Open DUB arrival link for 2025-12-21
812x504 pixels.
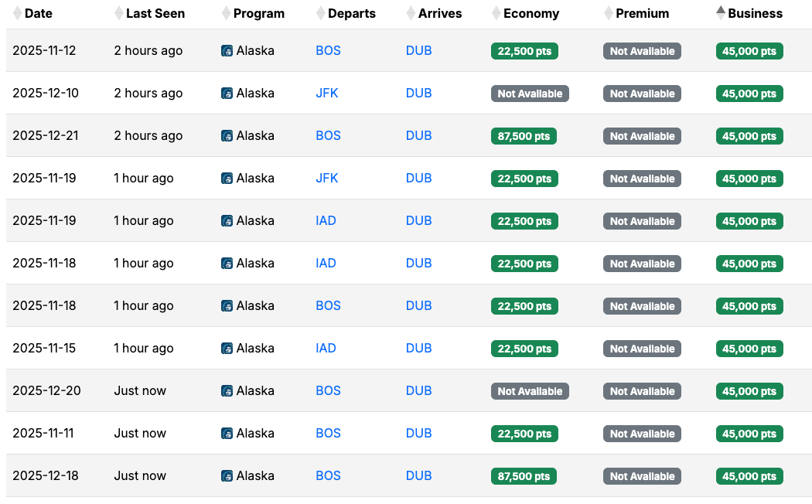pos(418,136)
